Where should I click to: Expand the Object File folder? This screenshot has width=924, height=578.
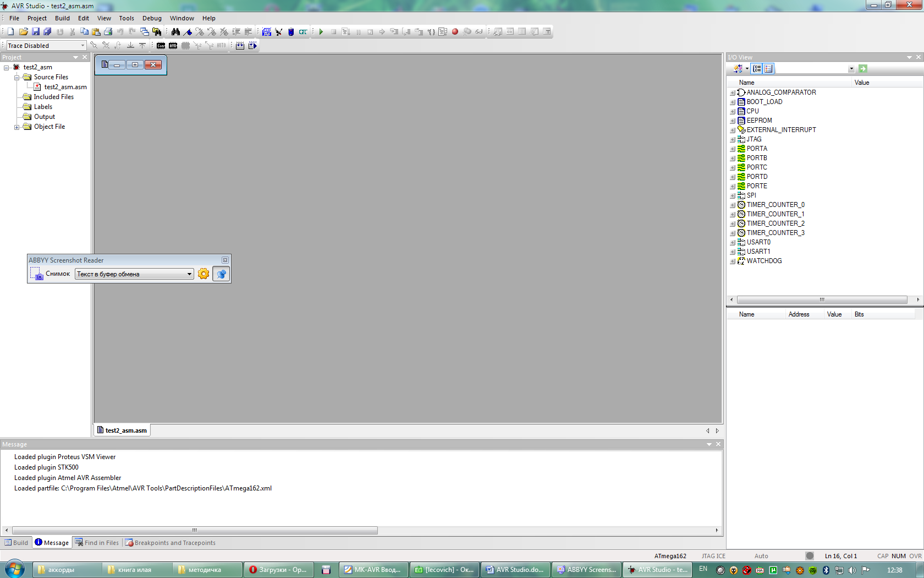pyautogui.click(x=17, y=127)
